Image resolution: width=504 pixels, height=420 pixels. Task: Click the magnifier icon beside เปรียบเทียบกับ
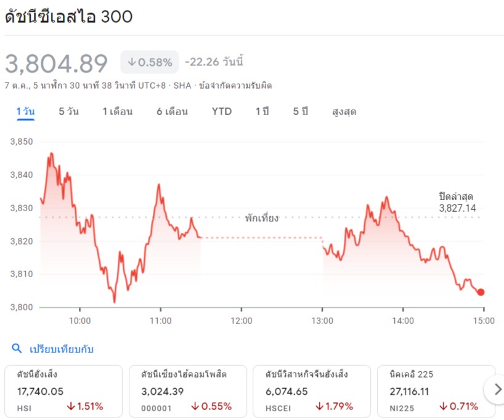tap(17, 349)
